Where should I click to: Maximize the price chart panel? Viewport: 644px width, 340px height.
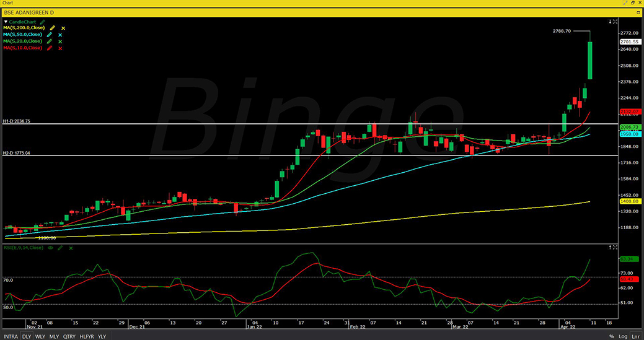click(x=615, y=21)
